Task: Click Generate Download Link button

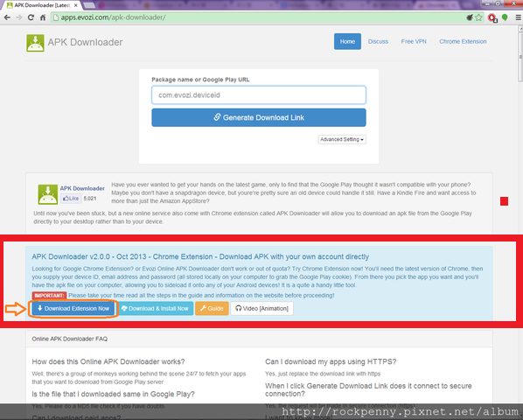Action: pyautogui.click(x=259, y=117)
